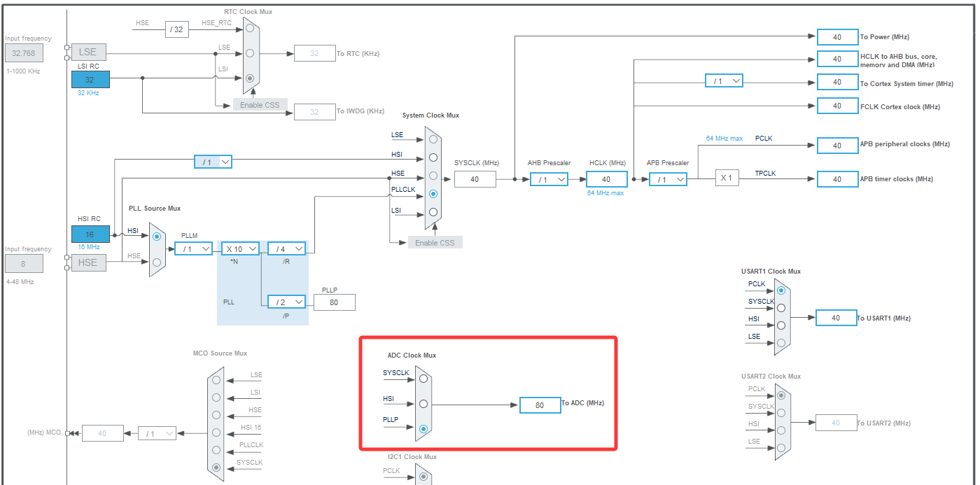Screen dimensions: 980x485
Task: Edit the LSE input frequency field
Action: 24,52
